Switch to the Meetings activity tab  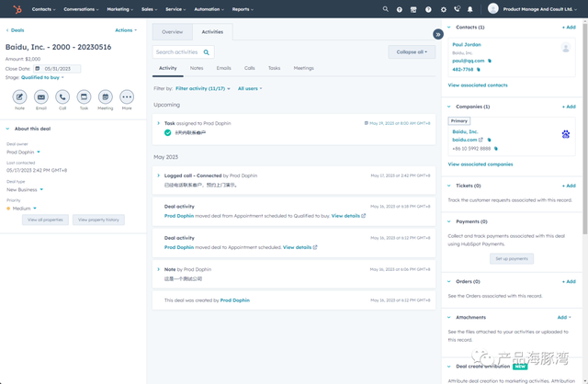[303, 68]
